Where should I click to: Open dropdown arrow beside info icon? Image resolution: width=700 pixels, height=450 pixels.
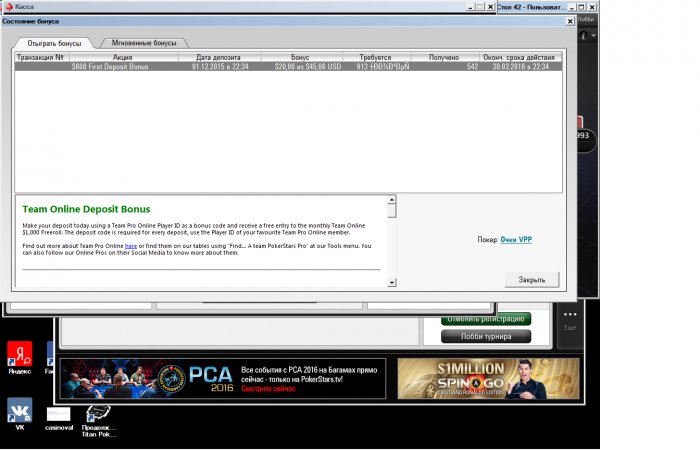(x=593, y=35)
